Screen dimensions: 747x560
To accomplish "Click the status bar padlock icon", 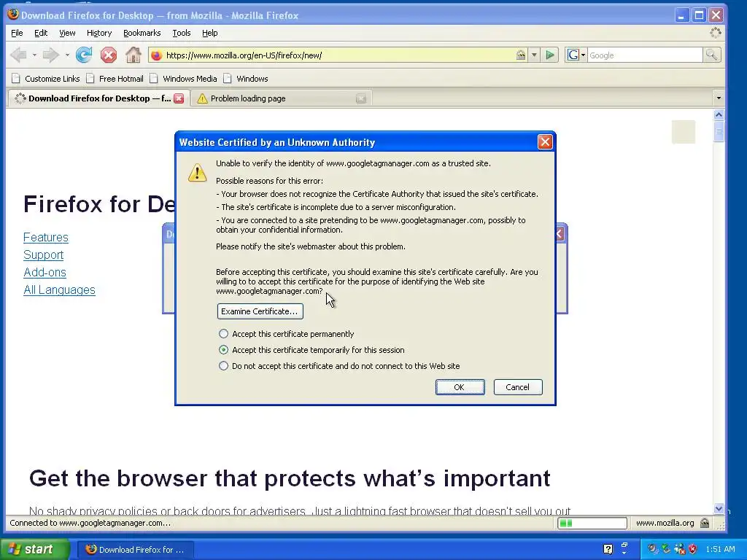I will 705,523.
